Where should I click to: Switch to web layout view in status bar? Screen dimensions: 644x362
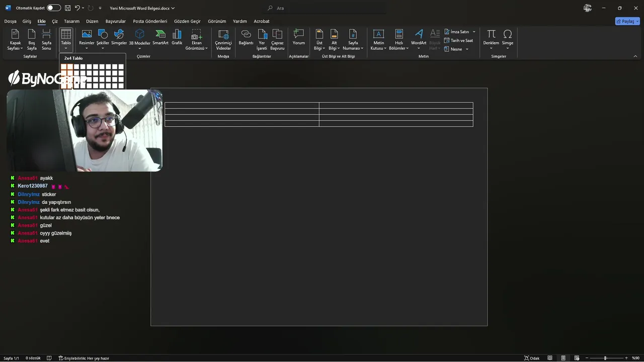[x=576, y=358]
